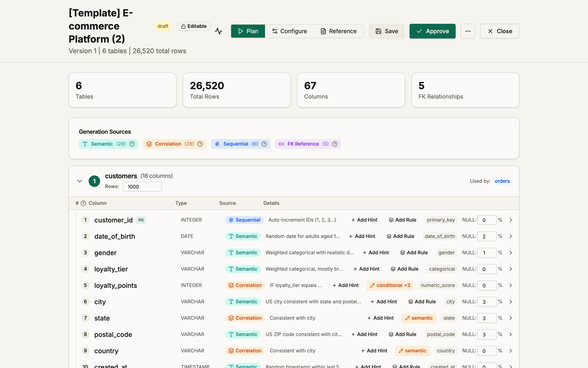Click the PK badge beside customer_id

point(141,220)
